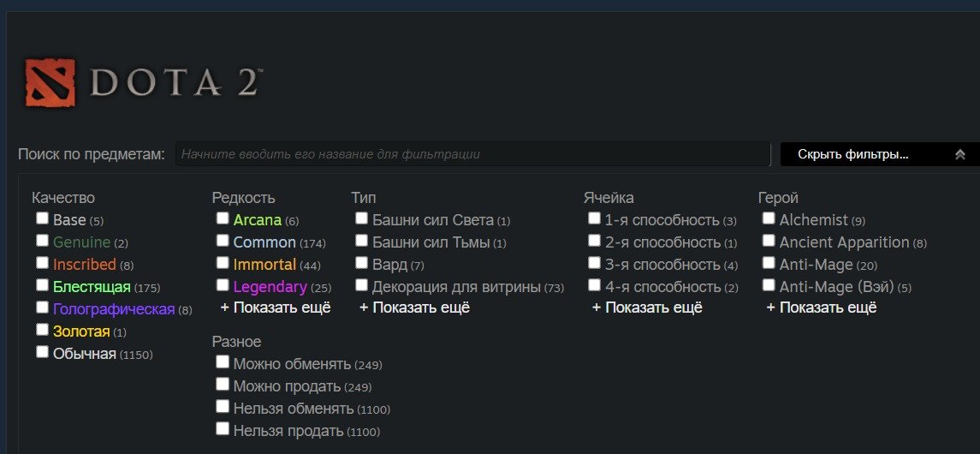The height and width of the screenshot is (454, 980).
Task: Check 3-я способность slot checkbox
Action: pyautogui.click(x=594, y=263)
